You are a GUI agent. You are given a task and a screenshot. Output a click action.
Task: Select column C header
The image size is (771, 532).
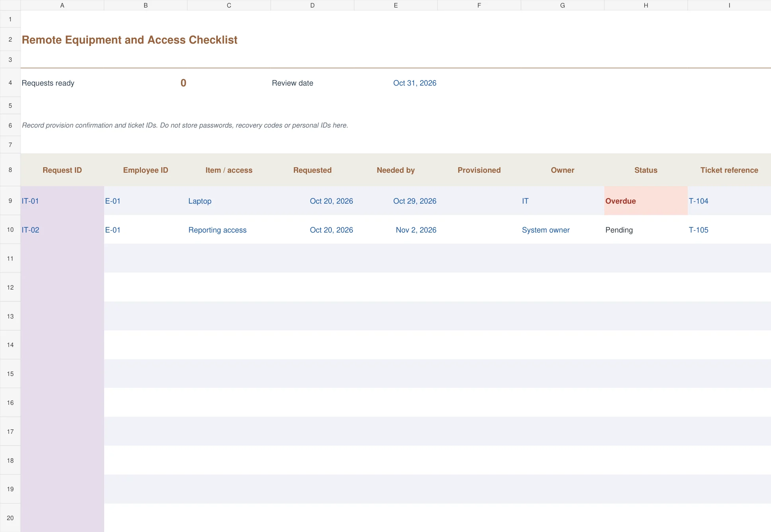pos(229,5)
